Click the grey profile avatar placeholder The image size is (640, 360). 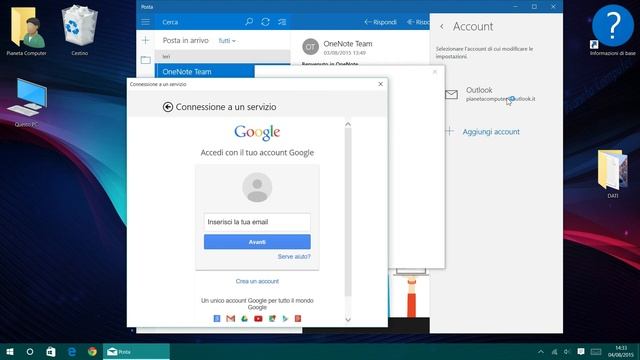(x=257, y=187)
